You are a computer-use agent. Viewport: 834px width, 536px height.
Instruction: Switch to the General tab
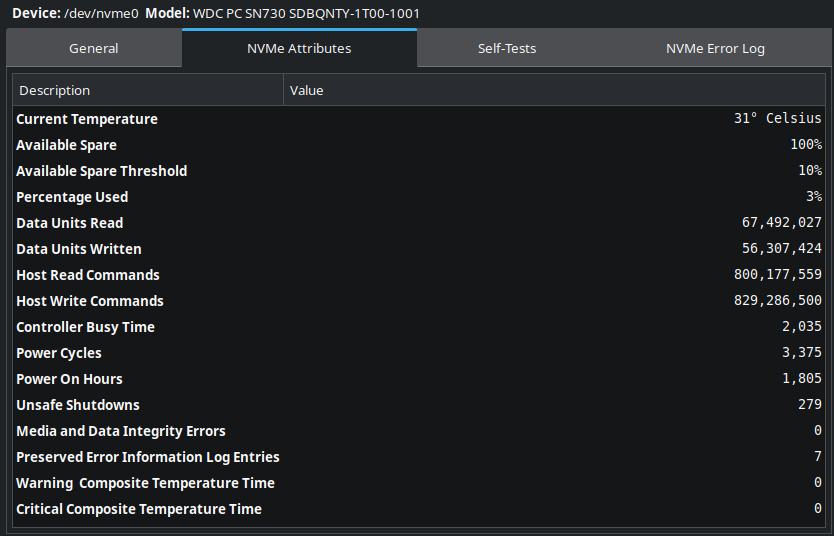pyautogui.click(x=94, y=48)
